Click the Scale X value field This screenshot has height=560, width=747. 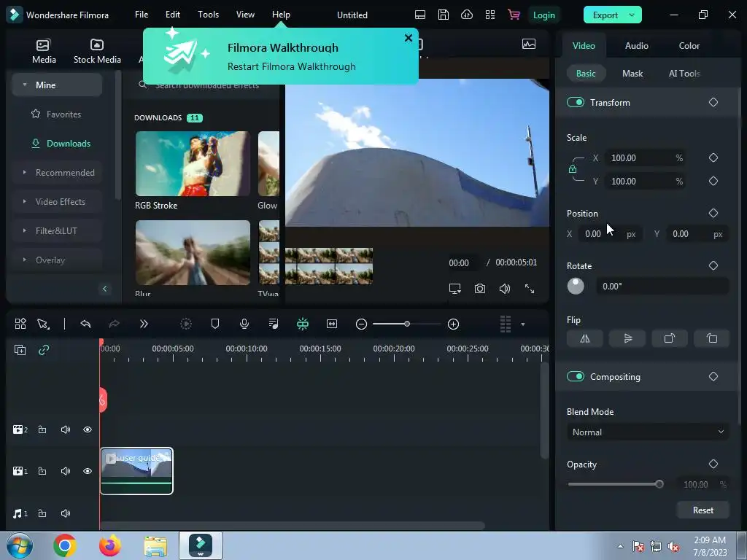coord(645,158)
